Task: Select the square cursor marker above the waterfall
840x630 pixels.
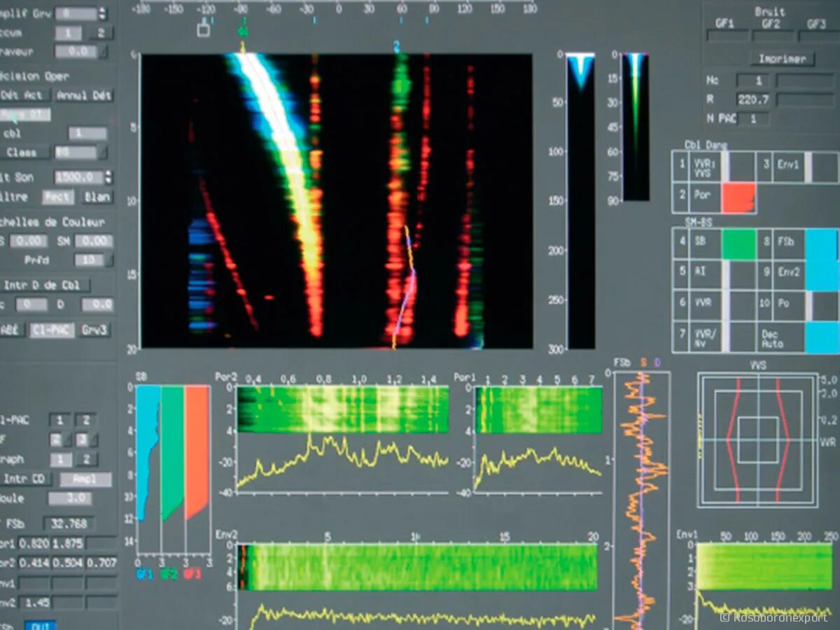Action: 204,31
